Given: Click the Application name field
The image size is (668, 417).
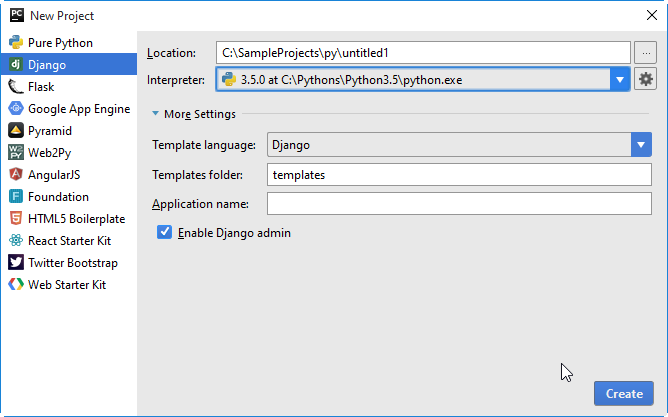Looking at the screenshot, I should 459,204.
